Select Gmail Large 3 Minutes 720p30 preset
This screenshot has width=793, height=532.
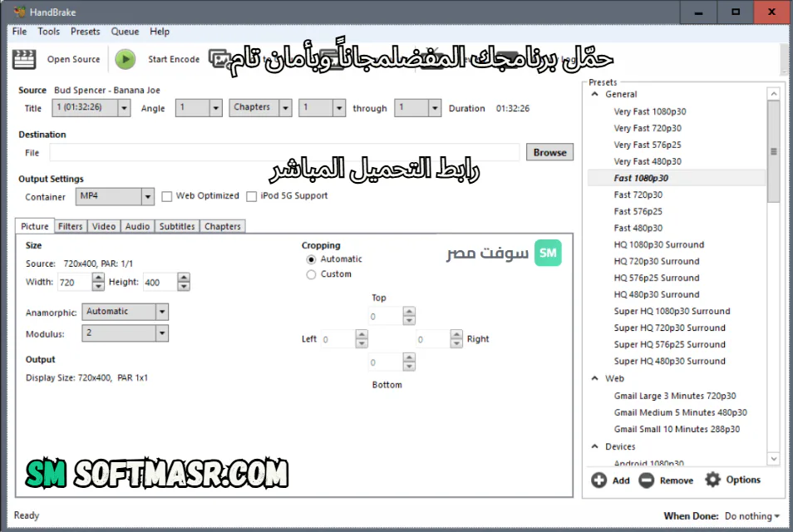675,396
